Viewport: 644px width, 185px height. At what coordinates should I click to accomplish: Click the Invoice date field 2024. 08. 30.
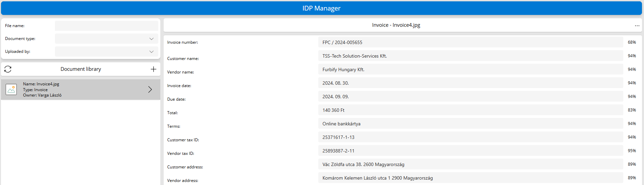[470, 83]
